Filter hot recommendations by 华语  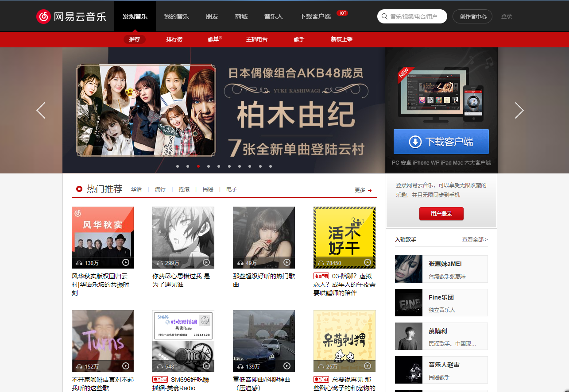click(136, 189)
